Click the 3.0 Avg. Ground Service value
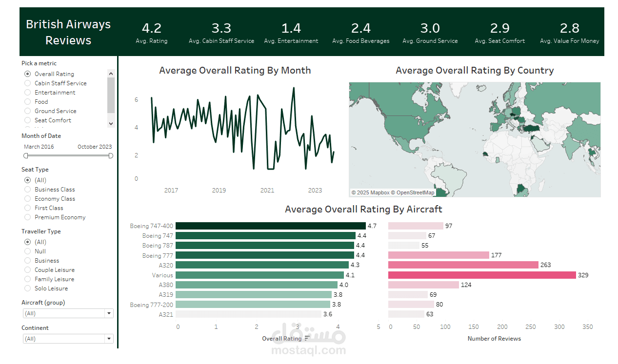This screenshot has height=364, width=618. [430, 28]
